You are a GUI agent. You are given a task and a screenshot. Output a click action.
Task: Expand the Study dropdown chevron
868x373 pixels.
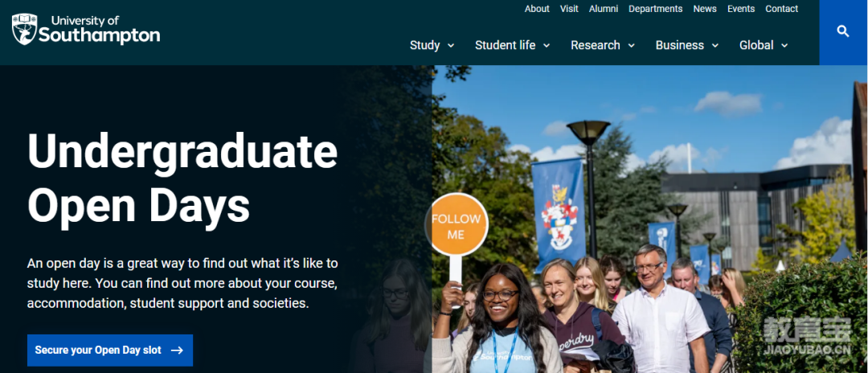[451, 46]
